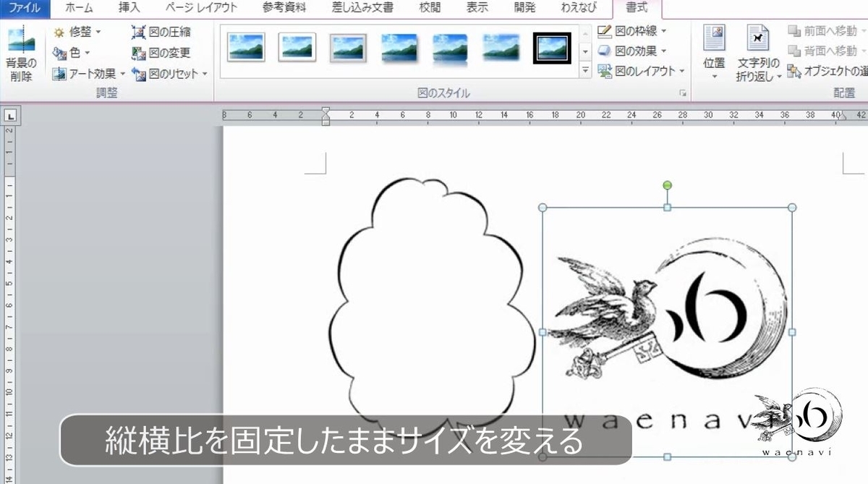Open 文字列の折り返し text wrapping menu
Screen dimensions: 868x484
click(x=759, y=54)
